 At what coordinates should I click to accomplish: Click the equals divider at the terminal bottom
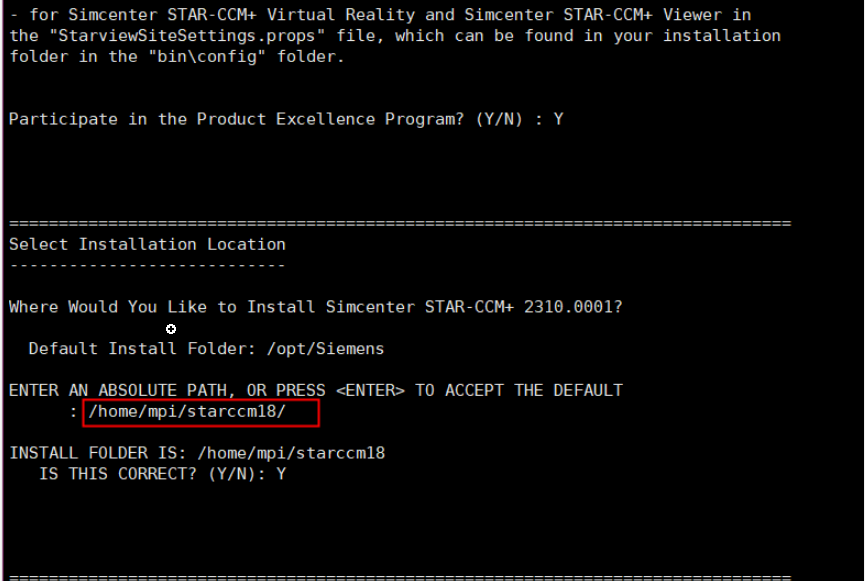(400, 577)
